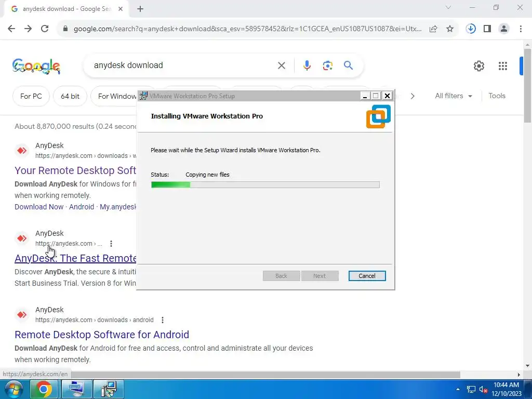
Task: Click the Download Now sublink
Action: pyautogui.click(x=39, y=207)
